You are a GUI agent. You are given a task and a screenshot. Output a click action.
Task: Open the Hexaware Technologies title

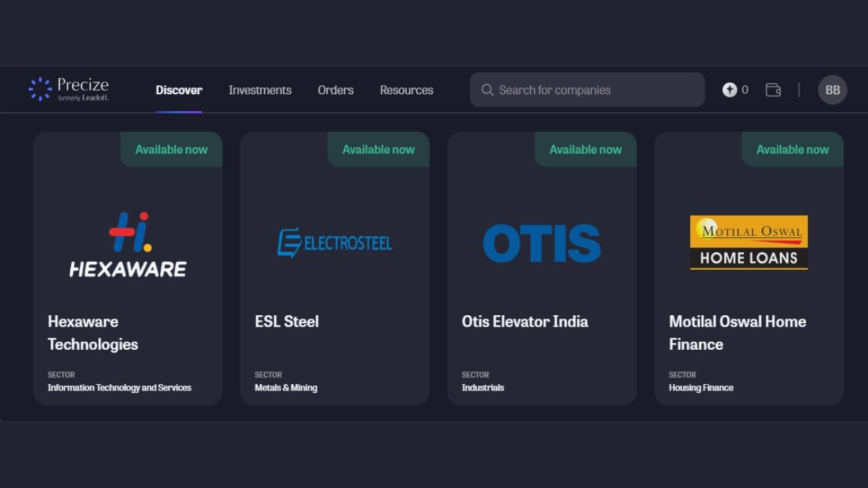click(x=93, y=333)
